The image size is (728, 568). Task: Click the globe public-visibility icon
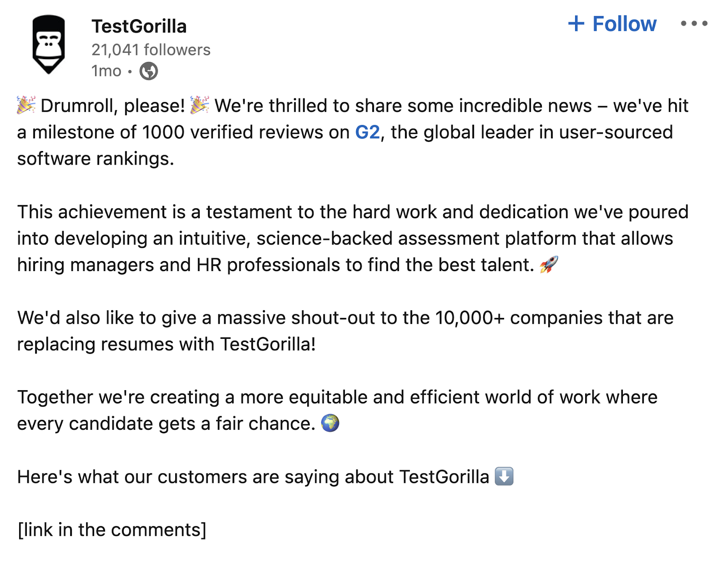[149, 71]
